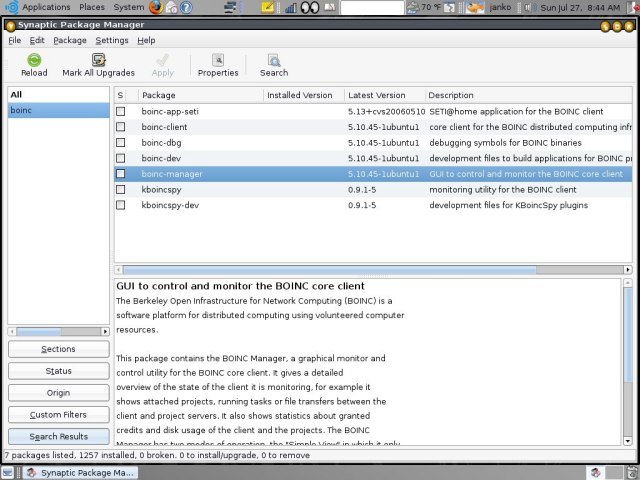The height and width of the screenshot is (480, 640).
Task: Open the mail launcher in top panel
Action: point(171,7)
